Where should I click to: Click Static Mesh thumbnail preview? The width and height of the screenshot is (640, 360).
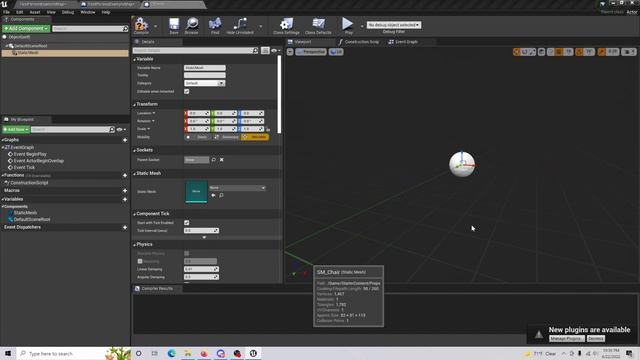pos(196,191)
